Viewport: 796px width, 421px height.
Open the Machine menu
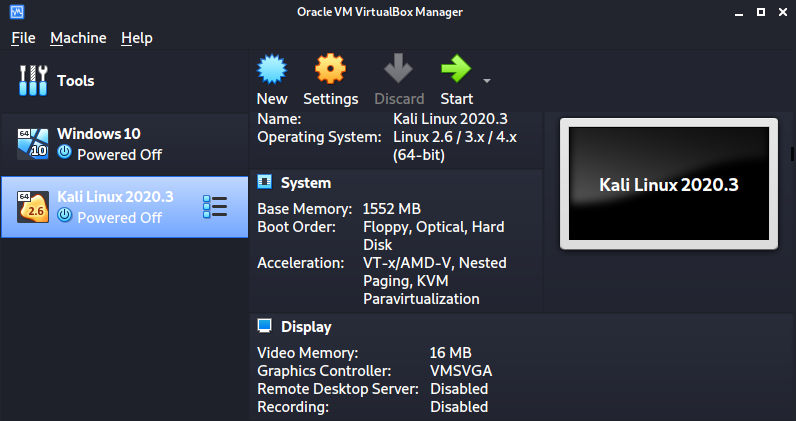click(x=78, y=38)
